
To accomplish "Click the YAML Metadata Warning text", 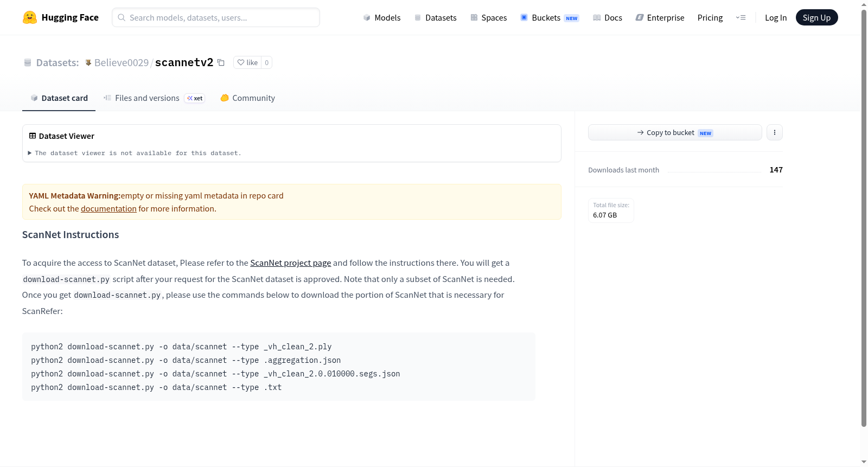I will [75, 196].
